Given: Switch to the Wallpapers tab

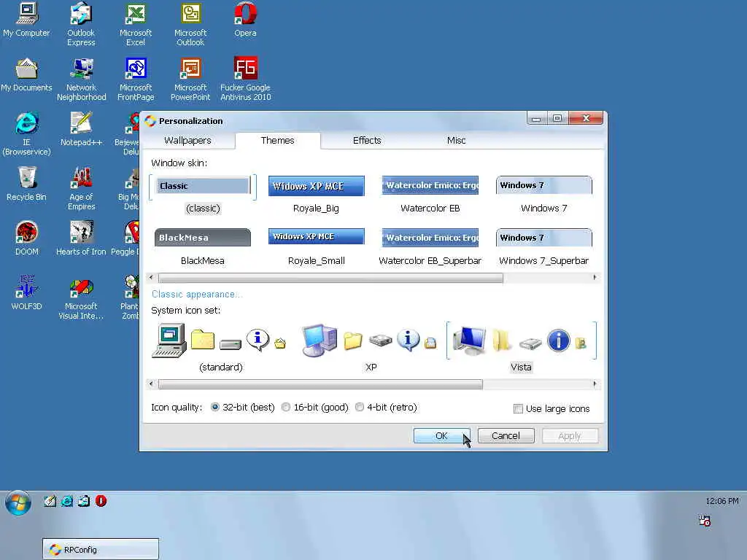Looking at the screenshot, I should (x=187, y=141).
